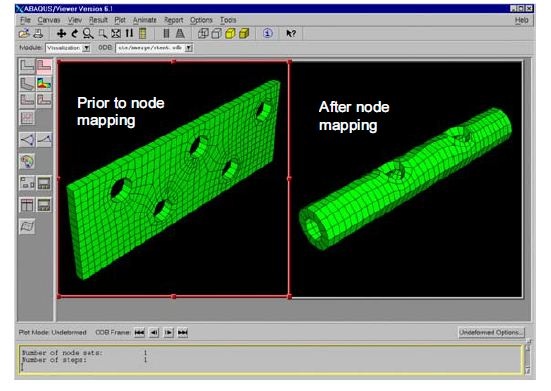Set wireframe render style
The height and width of the screenshot is (391, 551).
[203, 33]
